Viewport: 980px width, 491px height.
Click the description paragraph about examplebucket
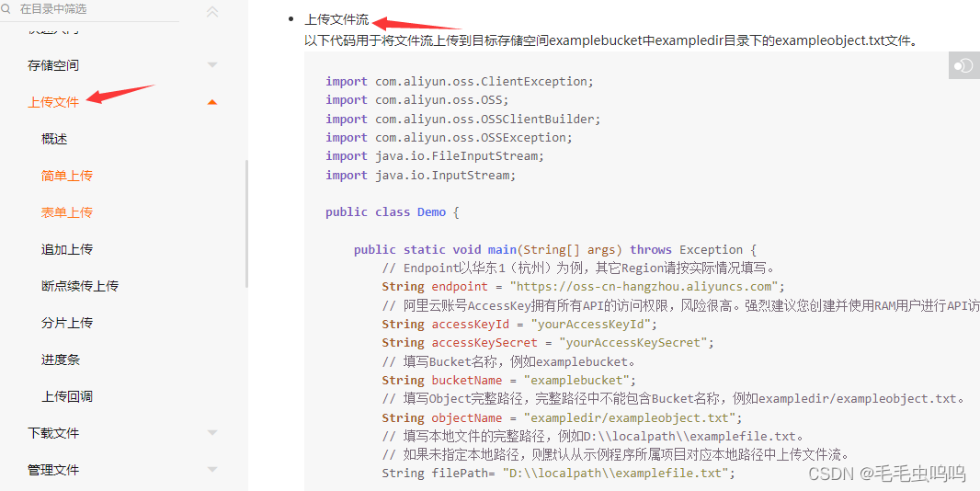click(x=610, y=40)
